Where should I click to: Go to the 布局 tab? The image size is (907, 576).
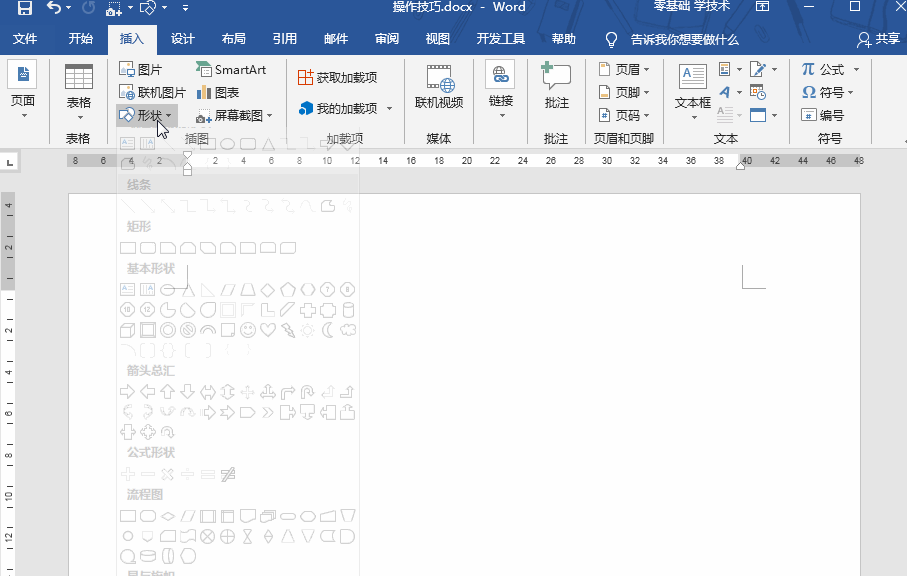pos(234,39)
